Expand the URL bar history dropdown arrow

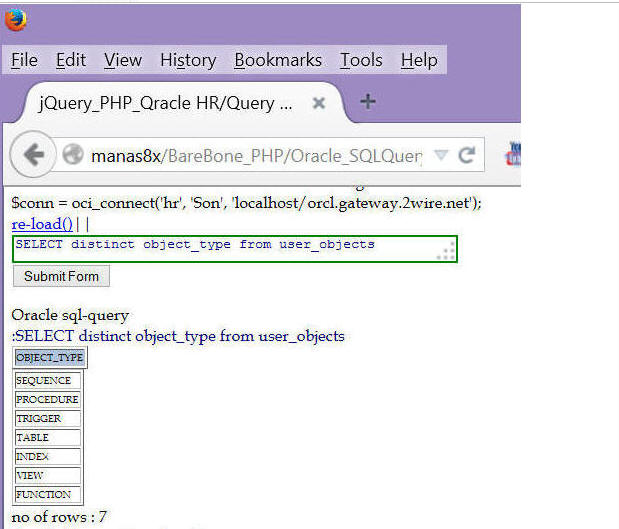[x=441, y=155]
